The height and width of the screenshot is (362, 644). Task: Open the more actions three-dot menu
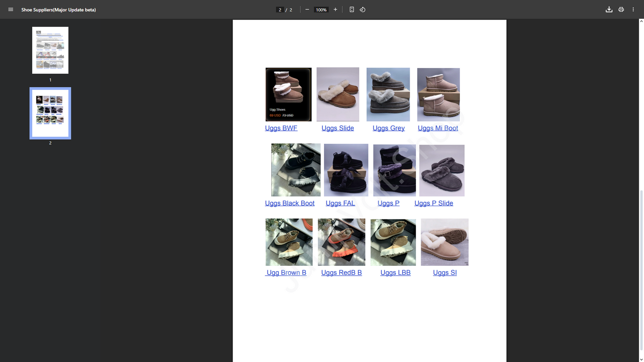pos(633,9)
